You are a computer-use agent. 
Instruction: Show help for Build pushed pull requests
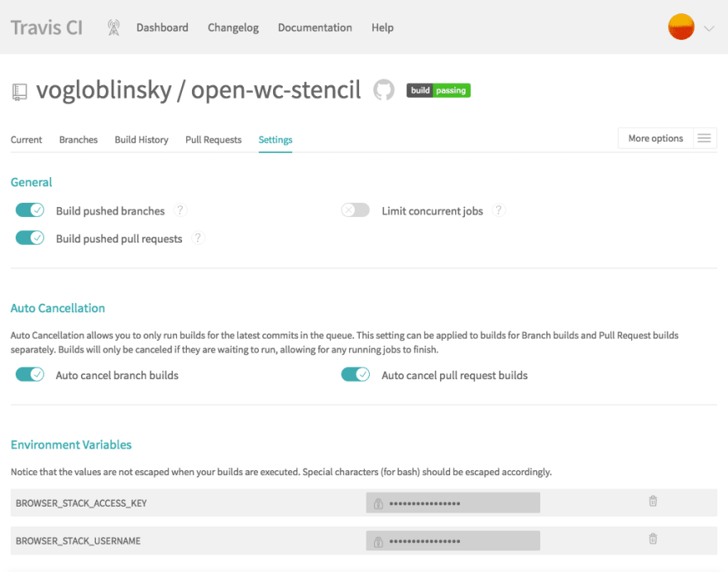(x=198, y=238)
